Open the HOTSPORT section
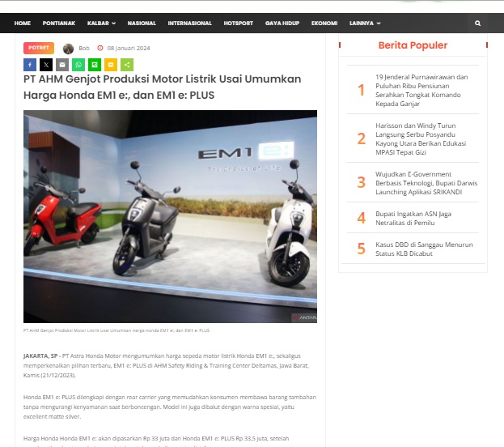Image resolution: width=504 pixels, height=447 pixels. coord(238,23)
